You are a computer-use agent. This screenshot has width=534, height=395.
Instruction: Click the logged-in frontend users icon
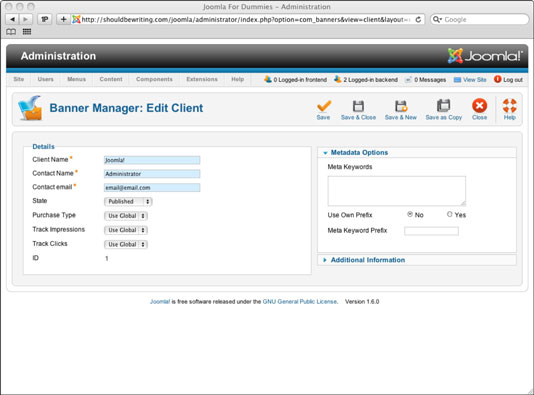268,79
